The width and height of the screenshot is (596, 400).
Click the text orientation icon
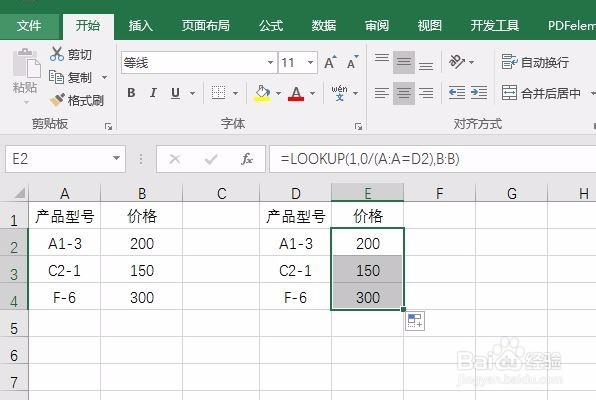pyautogui.click(x=457, y=62)
